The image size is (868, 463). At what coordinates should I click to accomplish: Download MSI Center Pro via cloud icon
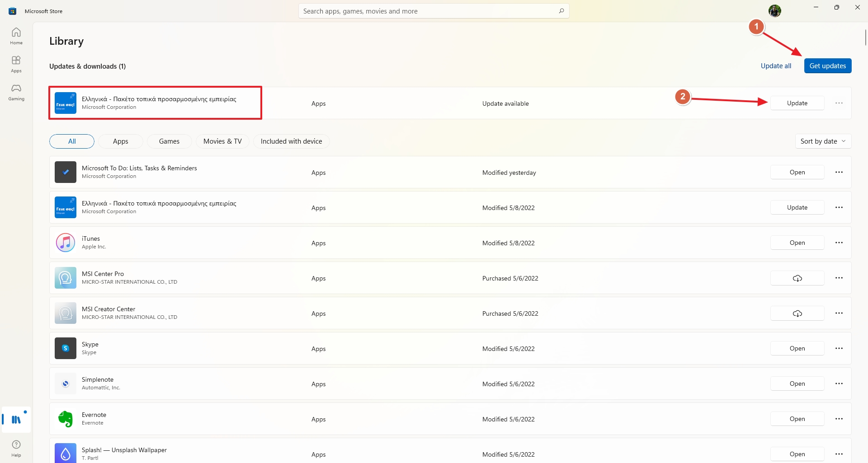click(797, 278)
